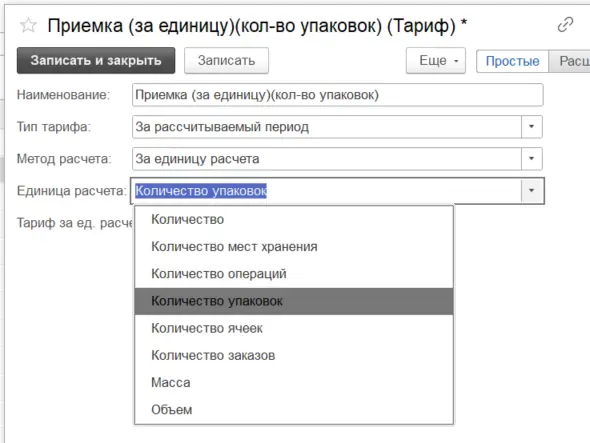The image size is (590, 443).
Task: Click the Метод расчета label
Action: (64, 159)
